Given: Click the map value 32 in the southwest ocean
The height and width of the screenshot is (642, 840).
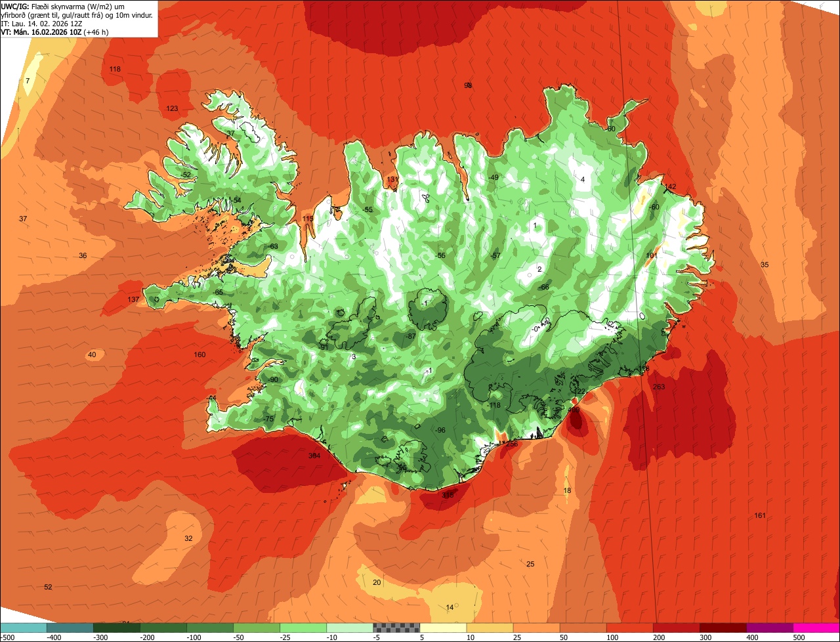Looking at the screenshot, I should [x=188, y=538].
